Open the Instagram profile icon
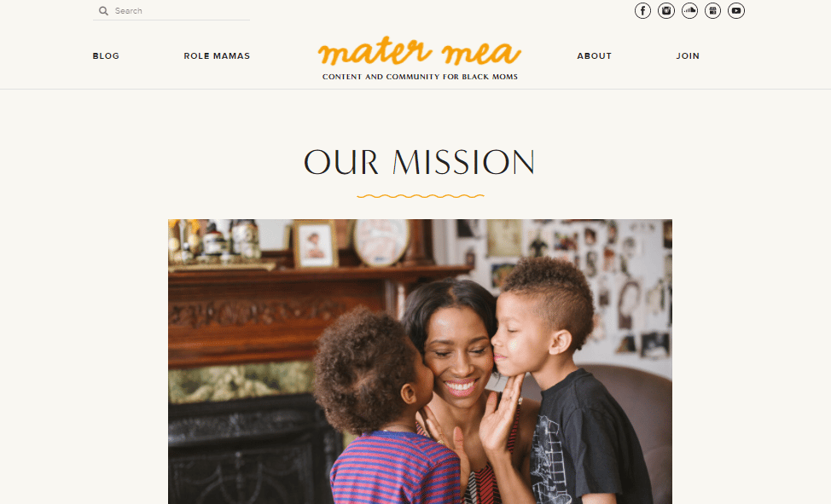Image resolution: width=831 pixels, height=504 pixels. (x=666, y=10)
